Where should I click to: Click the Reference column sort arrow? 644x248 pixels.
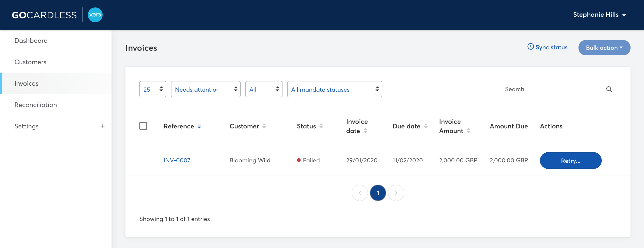pyautogui.click(x=199, y=127)
